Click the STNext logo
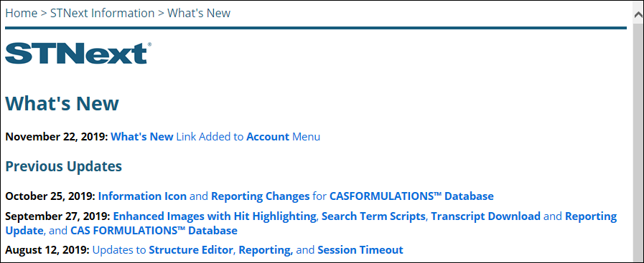The image size is (644, 263). pos(78,53)
